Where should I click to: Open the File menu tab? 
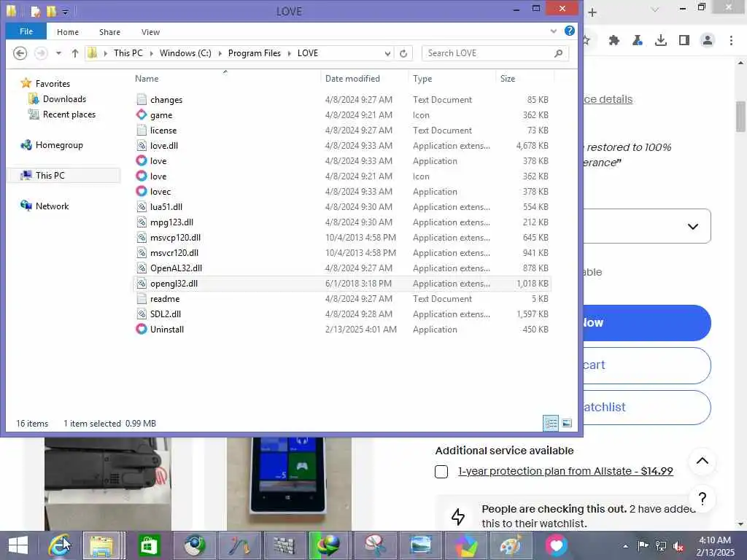pyautogui.click(x=26, y=31)
